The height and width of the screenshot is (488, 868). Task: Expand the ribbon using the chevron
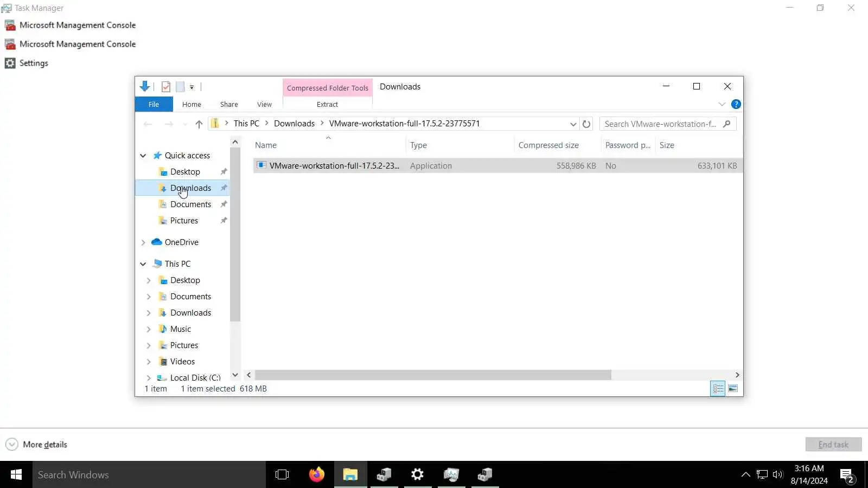coord(722,104)
